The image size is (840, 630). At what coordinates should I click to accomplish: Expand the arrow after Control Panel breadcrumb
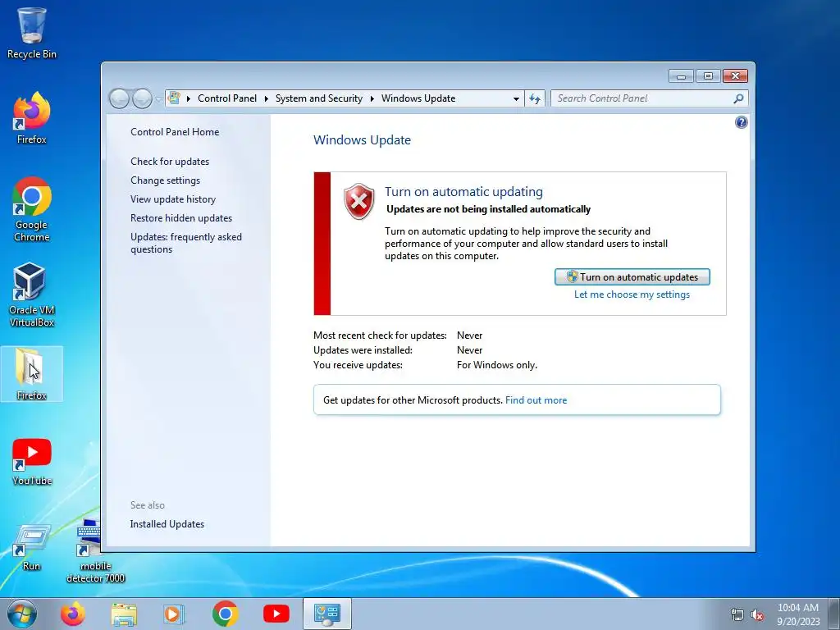tap(267, 98)
